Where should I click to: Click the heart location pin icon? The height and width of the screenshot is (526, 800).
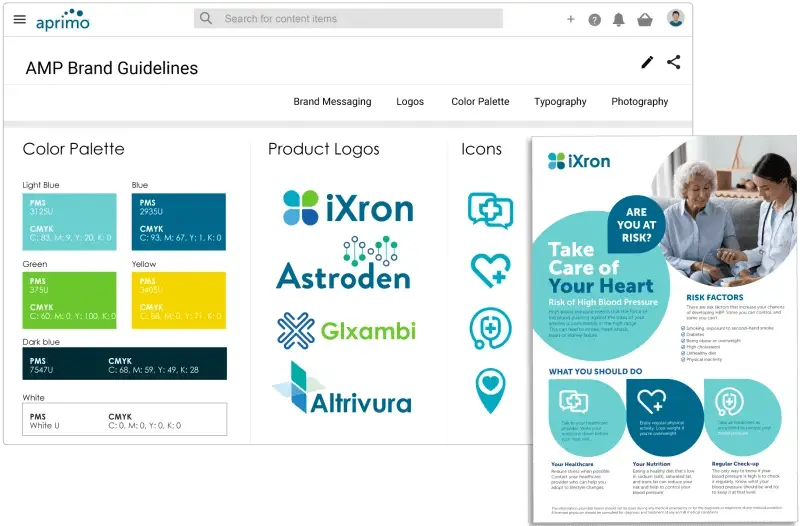[x=490, y=391]
